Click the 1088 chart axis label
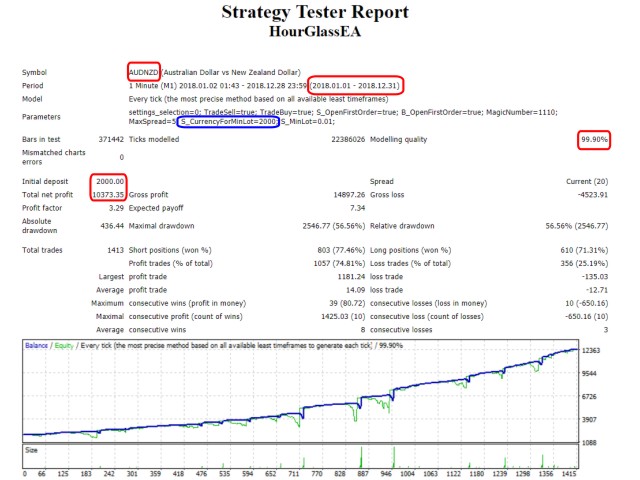This screenshot has height=480, width=640. click(x=589, y=442)
